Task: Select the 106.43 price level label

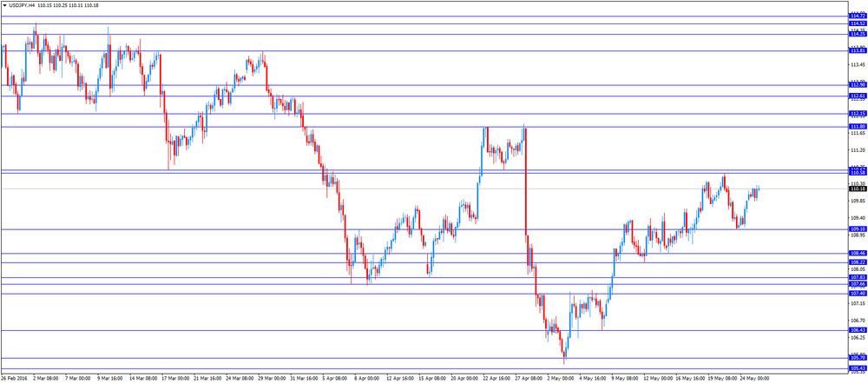Action: point(858,330)
